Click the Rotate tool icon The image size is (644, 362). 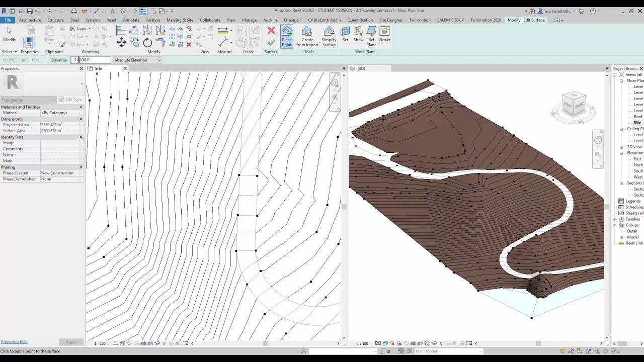pos(147,43)
